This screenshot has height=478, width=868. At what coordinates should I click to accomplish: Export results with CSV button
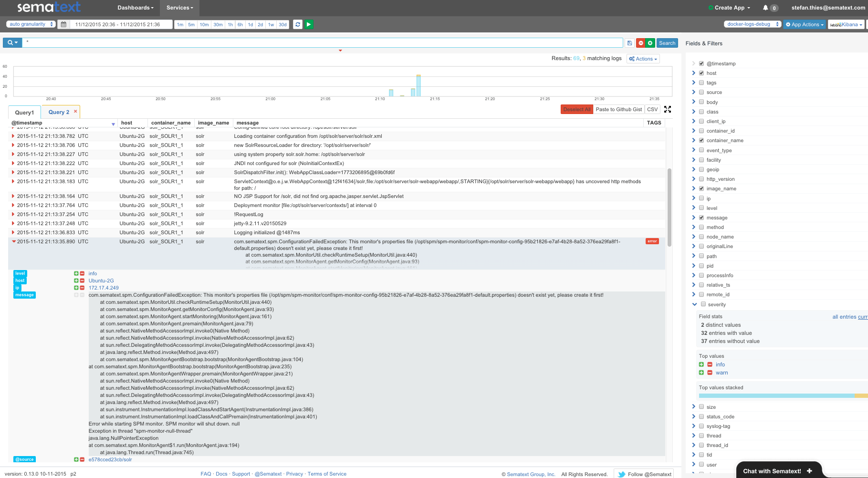[652, 109]
